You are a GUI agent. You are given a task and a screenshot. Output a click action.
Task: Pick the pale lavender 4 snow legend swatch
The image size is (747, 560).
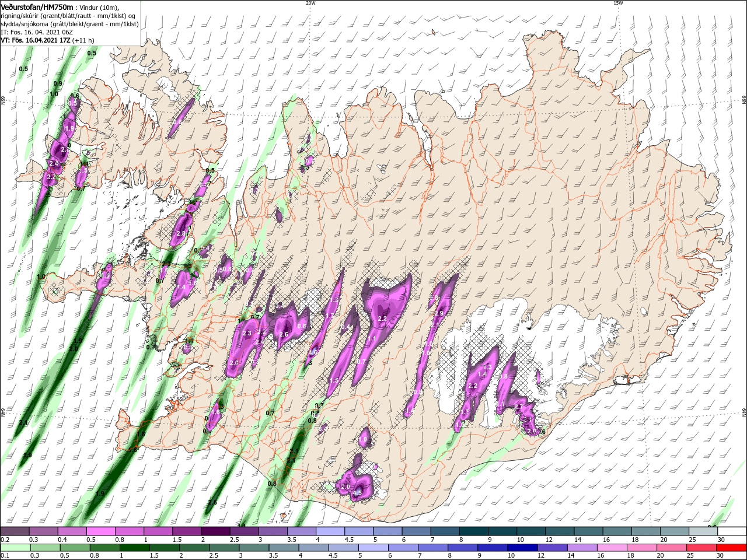click(x=329, y=531)
